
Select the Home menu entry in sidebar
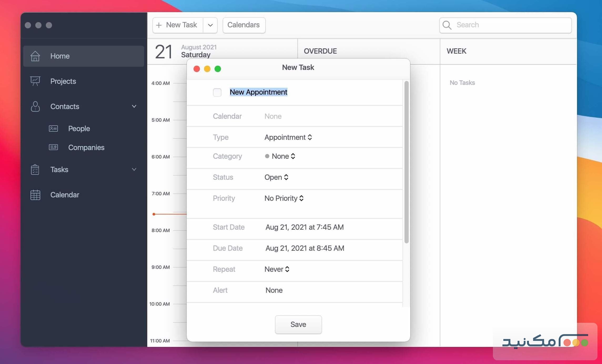[x=60, y=56]
